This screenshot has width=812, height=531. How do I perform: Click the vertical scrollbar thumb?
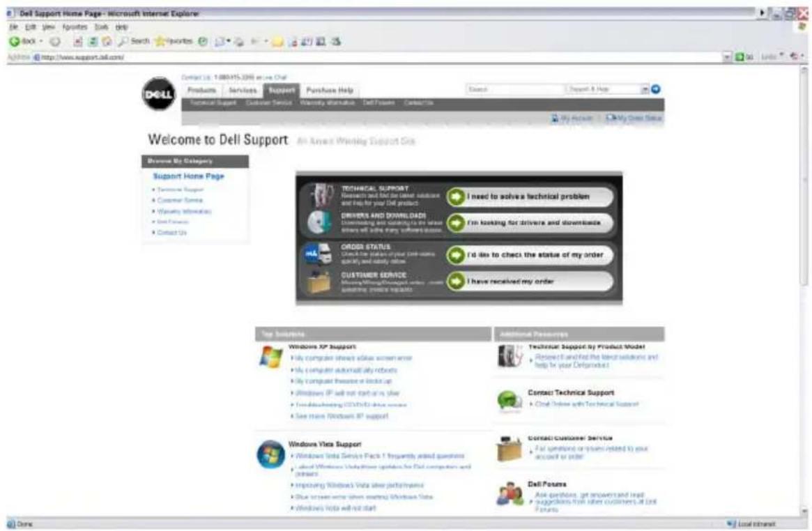point(804,178)
